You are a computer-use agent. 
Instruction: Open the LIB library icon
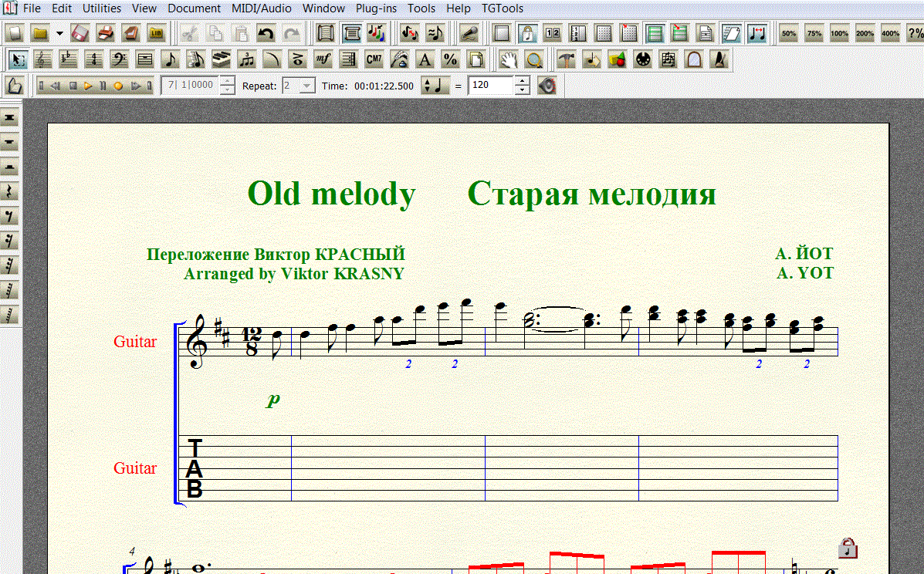(x=156, y=33)
